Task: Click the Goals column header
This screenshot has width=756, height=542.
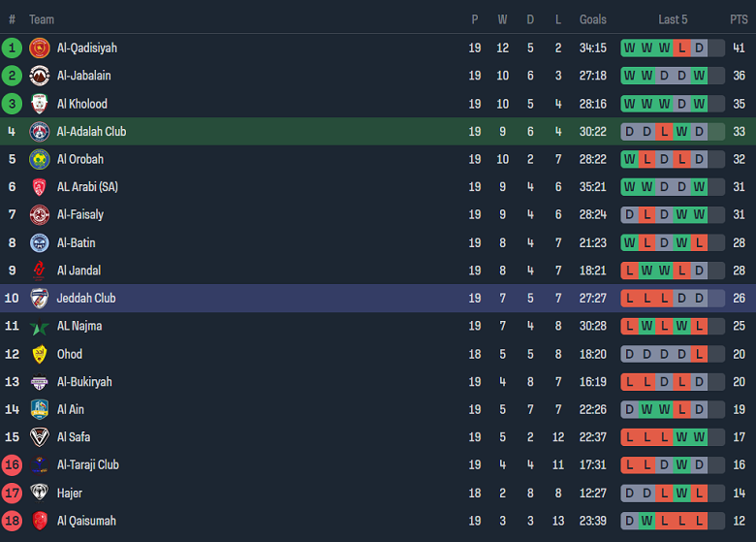Action: pos(592,19)
